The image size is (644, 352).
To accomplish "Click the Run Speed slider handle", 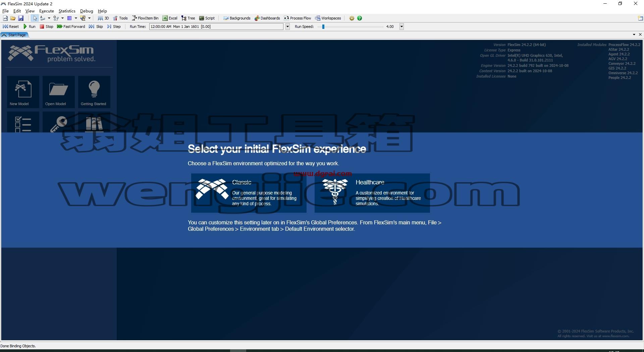I will click(x=323, y=27).
